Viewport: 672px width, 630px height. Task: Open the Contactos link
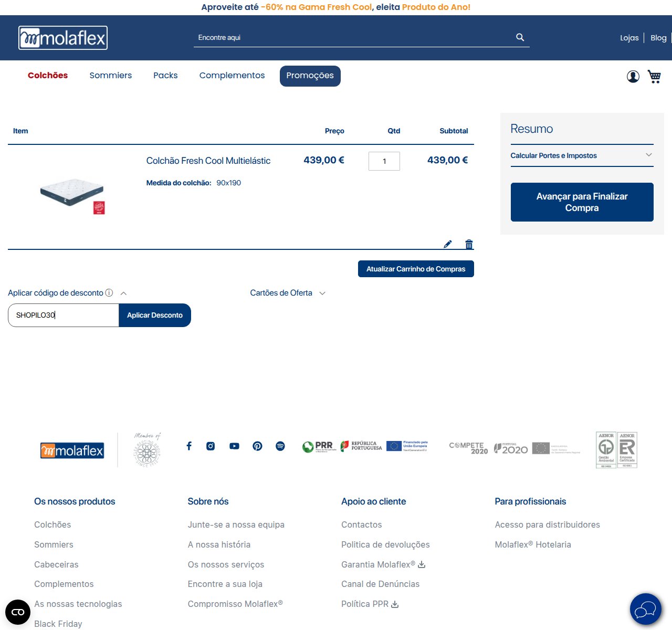pyautogui.click(x=362, y=525)
